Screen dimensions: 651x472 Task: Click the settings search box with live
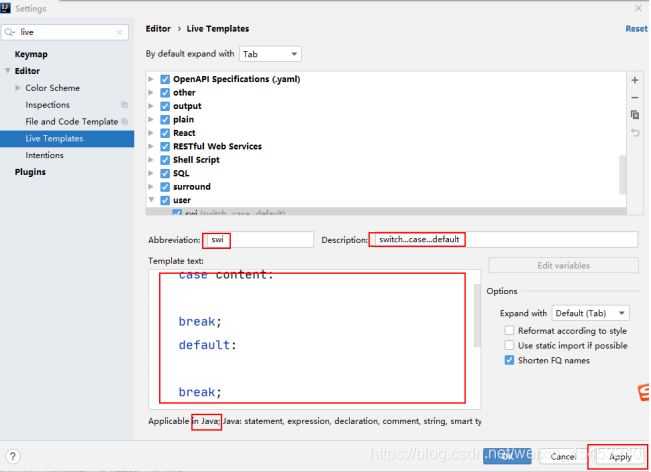(x=65, y=32)
